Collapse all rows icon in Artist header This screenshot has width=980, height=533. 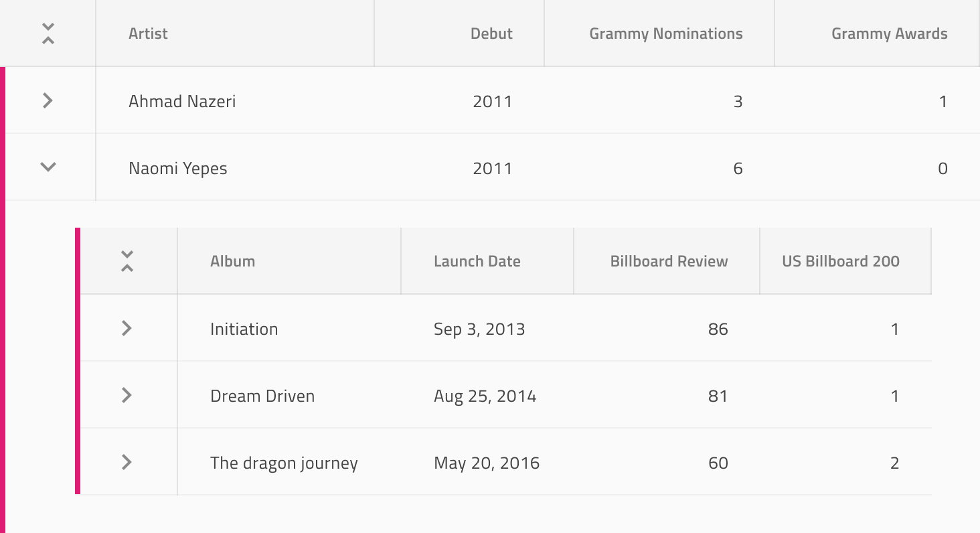click(x=48, y=33)
